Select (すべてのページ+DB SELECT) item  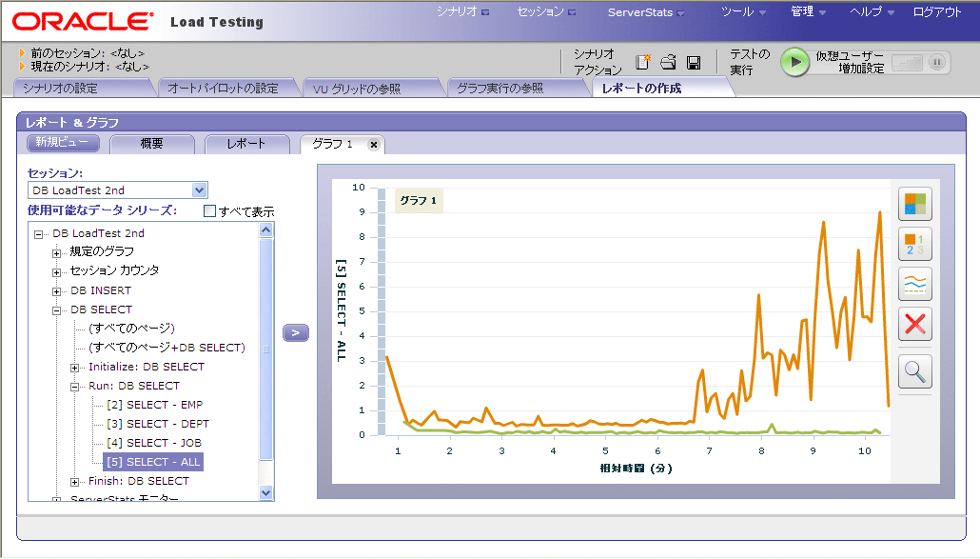click(x=167, y=348)
